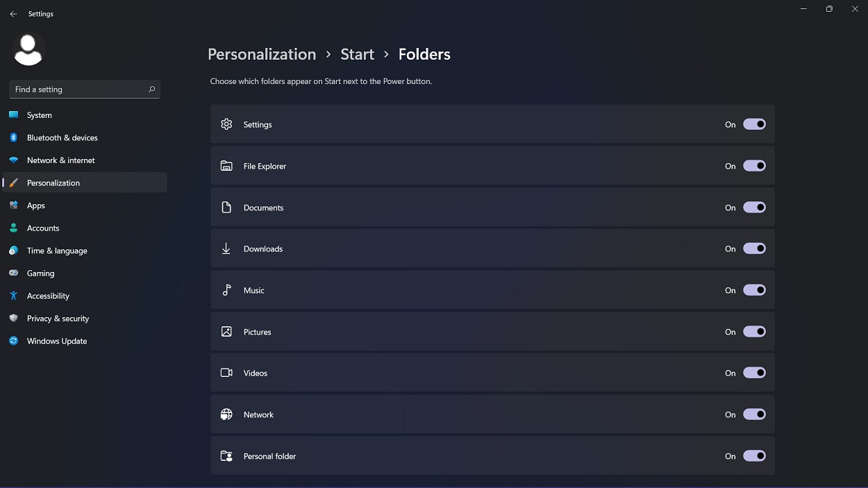The width and height of the screenshot is (868, 488).
Task: Disable the Personal folder toggle
Action: [755, 456]
